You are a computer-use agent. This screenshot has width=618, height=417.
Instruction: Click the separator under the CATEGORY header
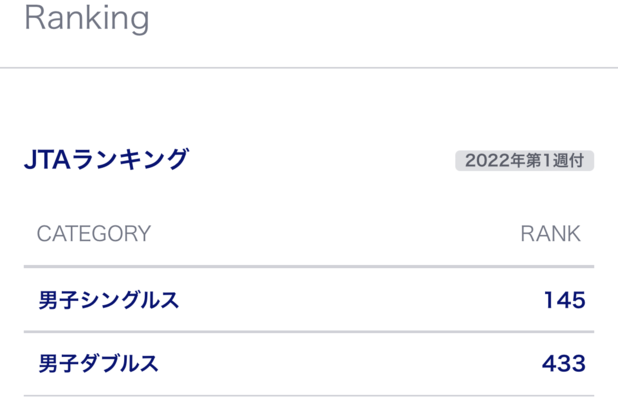[309, 267]
